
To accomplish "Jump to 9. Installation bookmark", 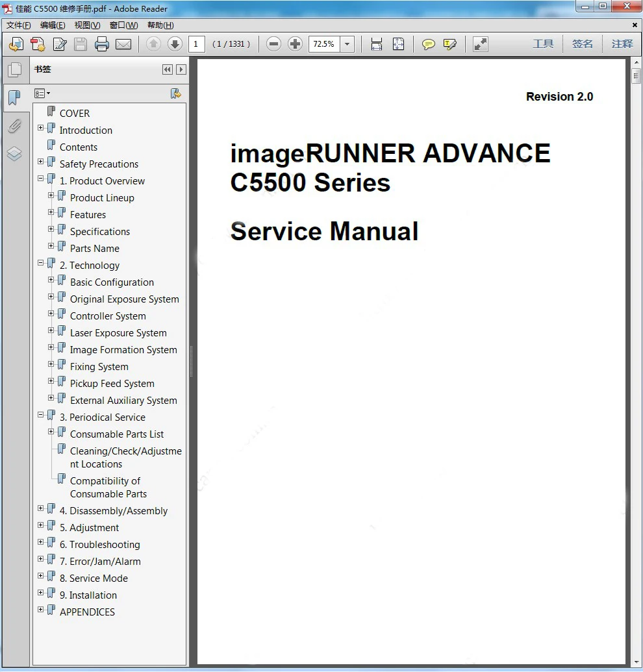I will [88, 595].
